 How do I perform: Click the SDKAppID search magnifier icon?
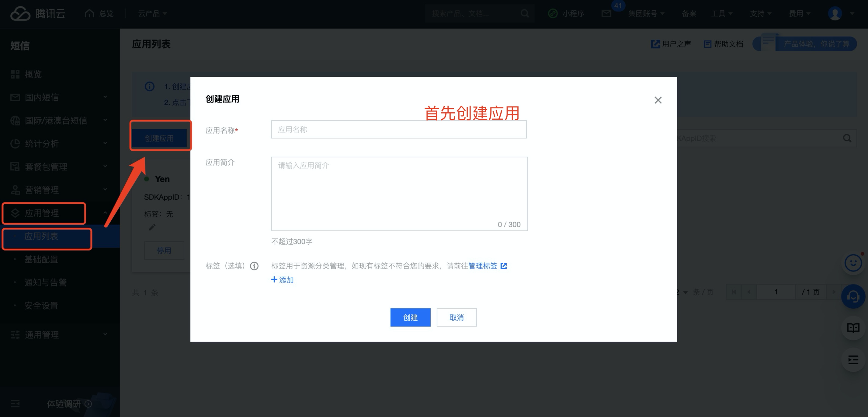(x=847, y=138)
